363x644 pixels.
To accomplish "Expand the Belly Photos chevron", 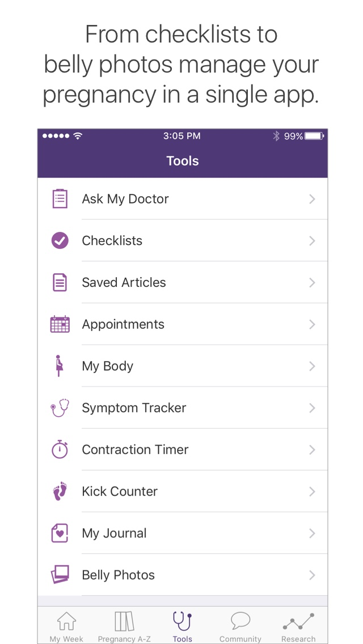I will (312, 575).
